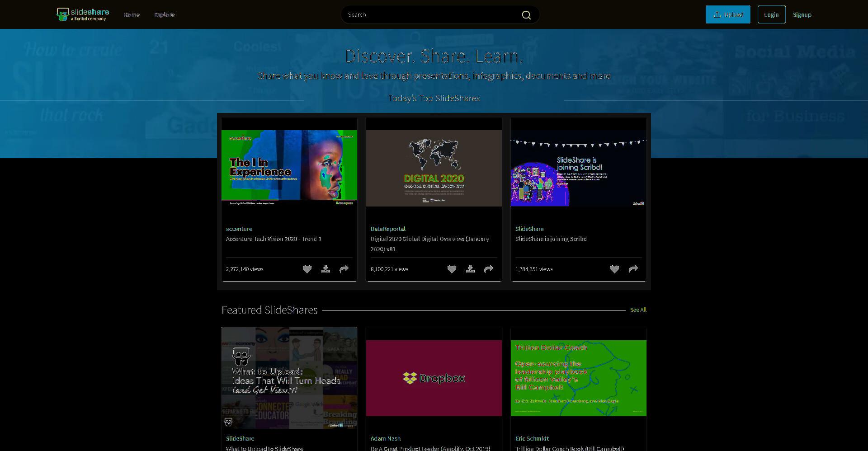Screen dimensions: 868x451
Task: Click the 2,272,140 views text
Action: tap(245, 269)
